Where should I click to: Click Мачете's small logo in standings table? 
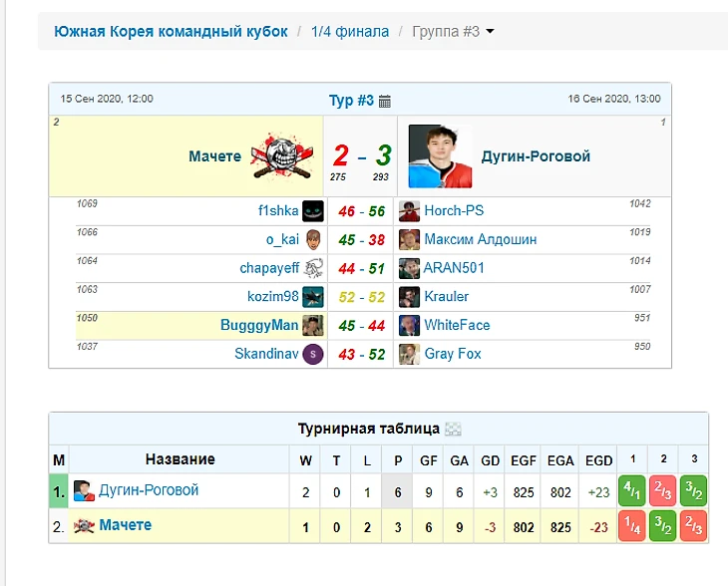click(x=84, y=525)
